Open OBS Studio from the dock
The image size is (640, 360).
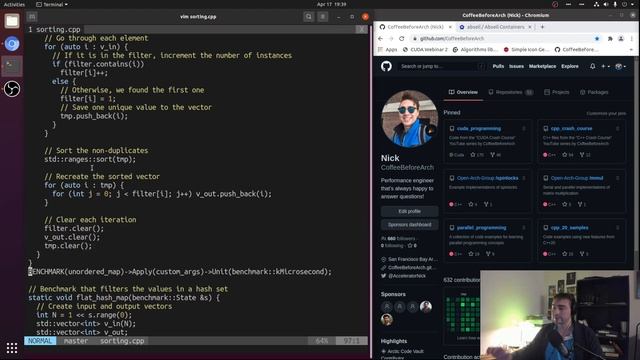pos(12,89)
